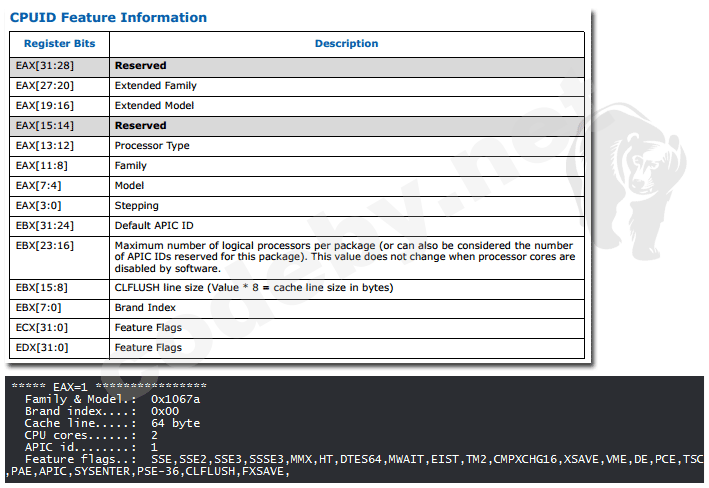Select the Brand Index cell
709x488 pixels.
(x=145, y=308)
